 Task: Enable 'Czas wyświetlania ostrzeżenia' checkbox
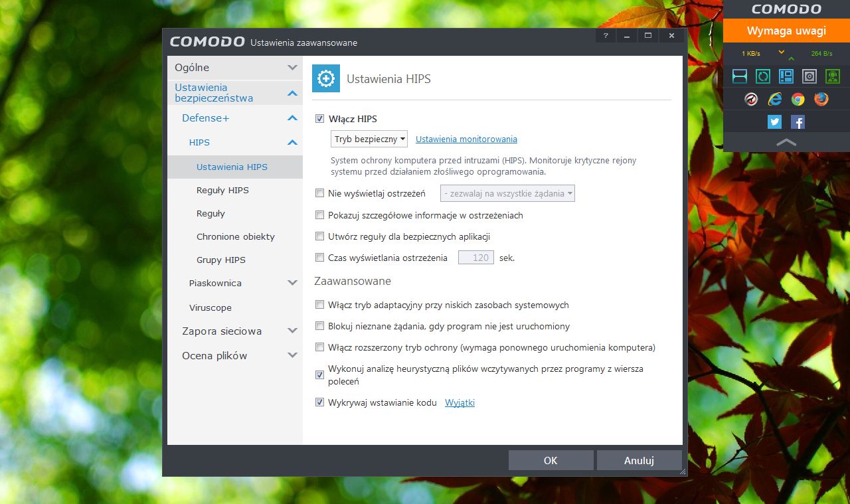[320, 258]
